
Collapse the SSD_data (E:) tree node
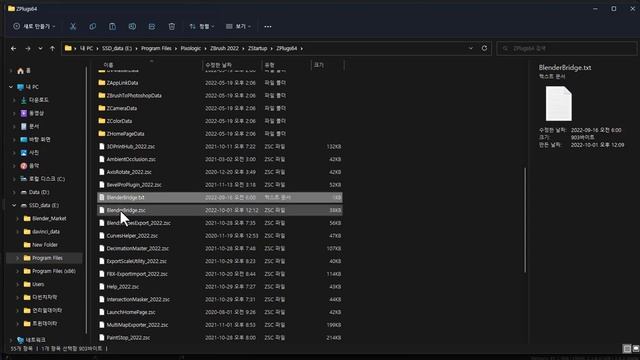14,205
